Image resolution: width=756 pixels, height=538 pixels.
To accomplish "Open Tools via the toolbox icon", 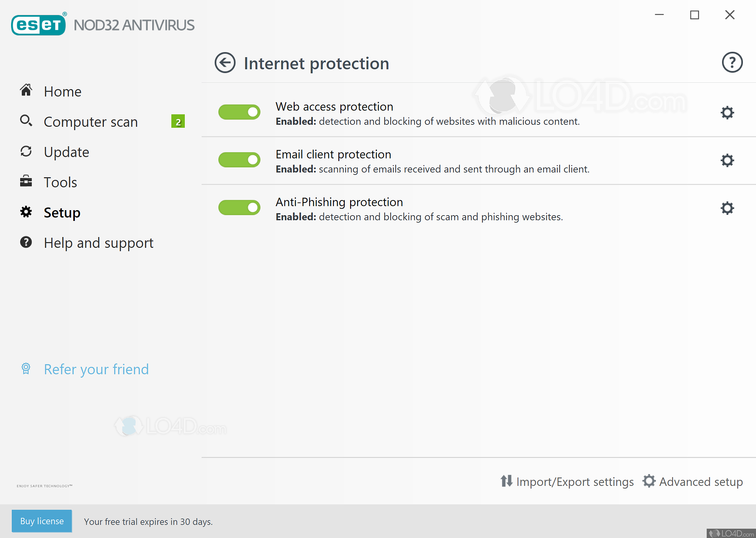I will (26, 182).
